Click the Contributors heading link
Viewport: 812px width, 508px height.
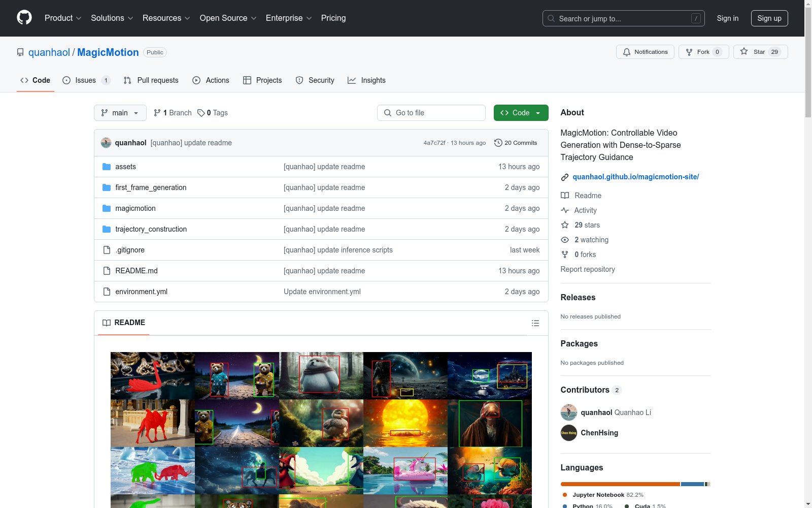pyautogui.click(x=591, y=390)
